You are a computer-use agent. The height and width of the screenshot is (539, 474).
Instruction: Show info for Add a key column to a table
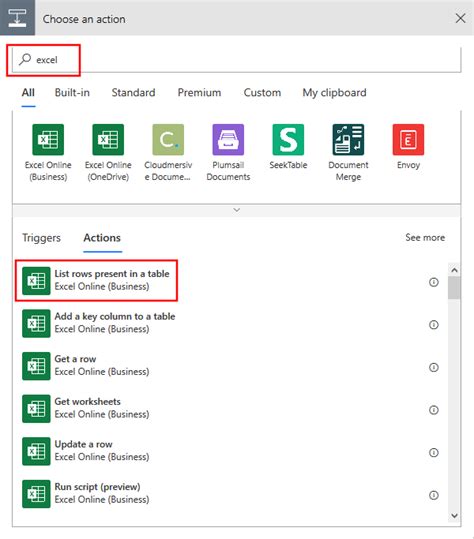point(434,325)
